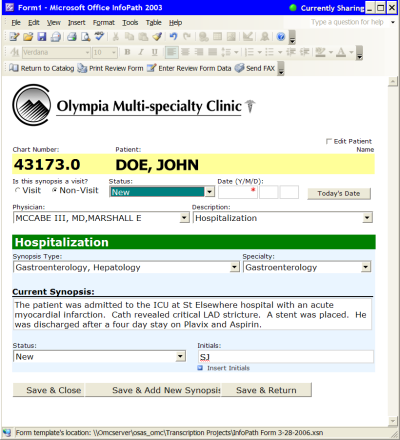Click the Save disk icon in toolbar
The height and width of the screenshot is (440, 400).
(x=42, y=36)
